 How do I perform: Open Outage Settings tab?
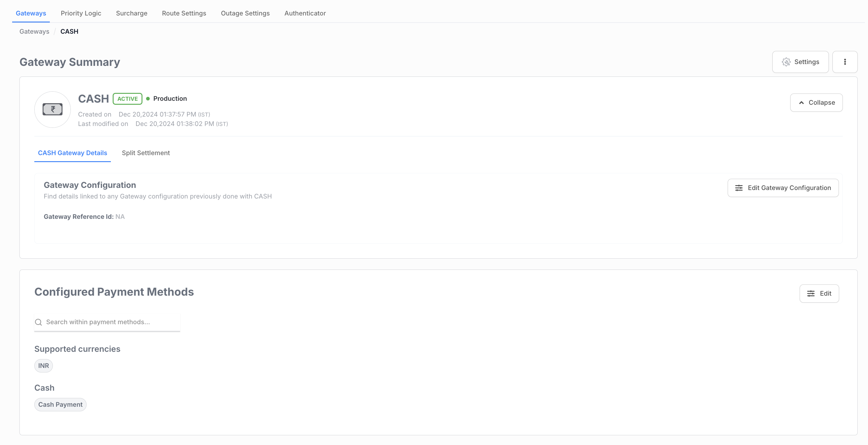click(245, 13)
